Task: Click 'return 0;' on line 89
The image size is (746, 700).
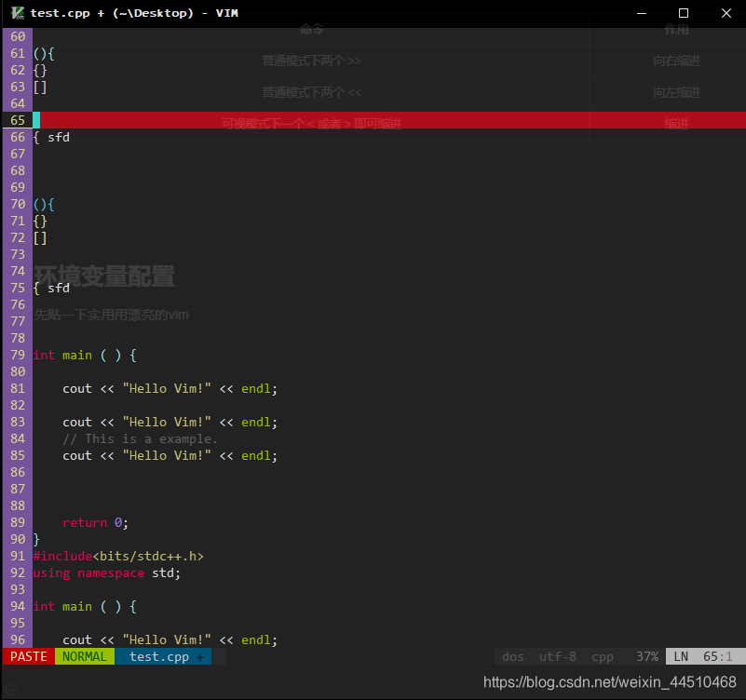Action: 95,522
